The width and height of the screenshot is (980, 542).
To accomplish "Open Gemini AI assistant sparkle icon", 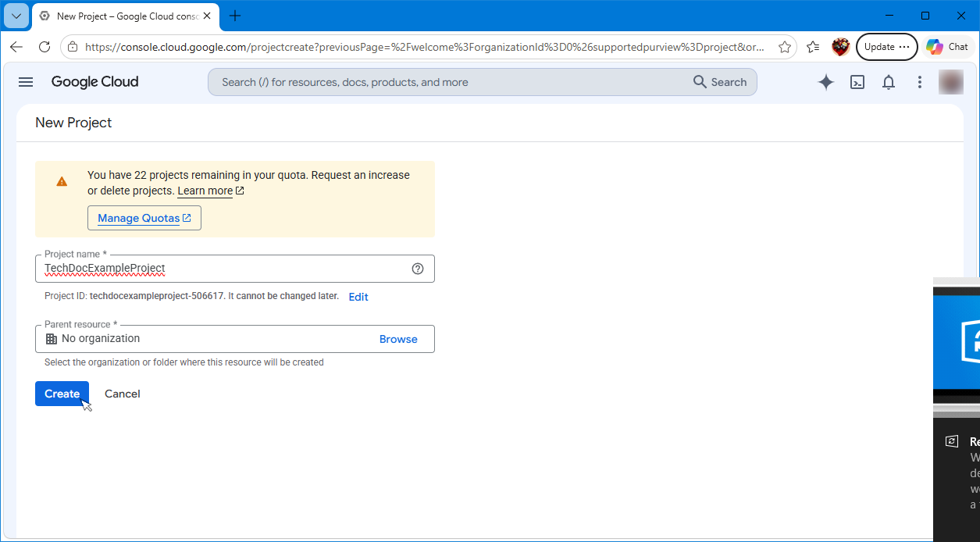I will tap(826, 82).
